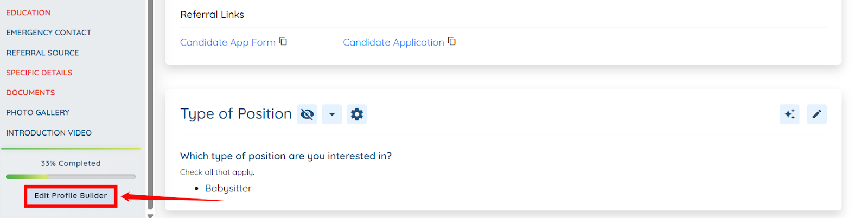The width and height of the screenshot is (868, 218).
Task: Click the sidebar scroll down arrow
Action: (x=150, y=215)
